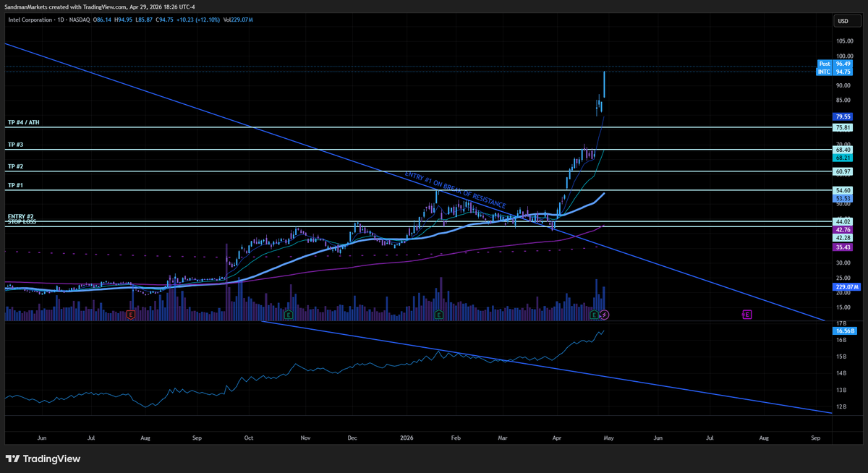Click the teal 68.21 indicator label
This screenshot has height=473, width=868.
click(x=843, y=158)
